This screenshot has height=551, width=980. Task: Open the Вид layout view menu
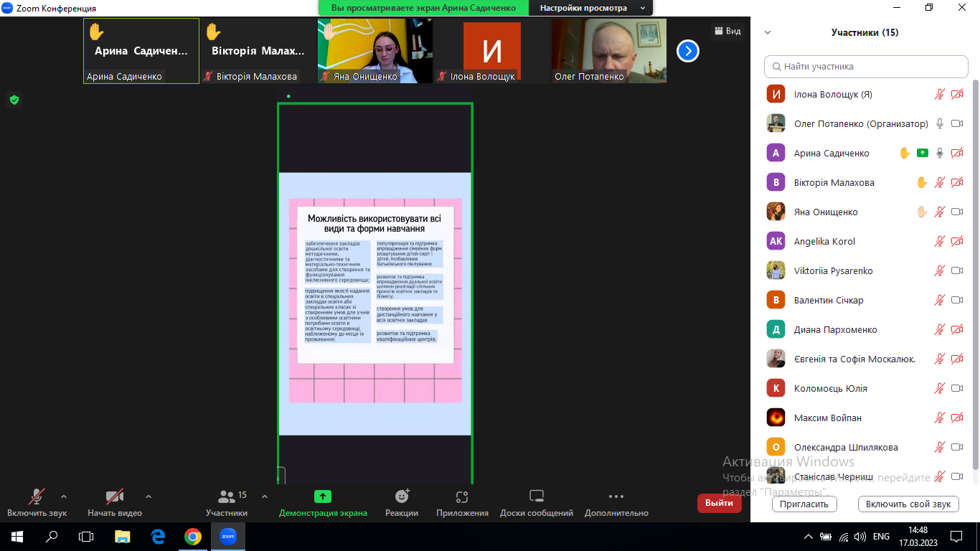tap(727, 31)
